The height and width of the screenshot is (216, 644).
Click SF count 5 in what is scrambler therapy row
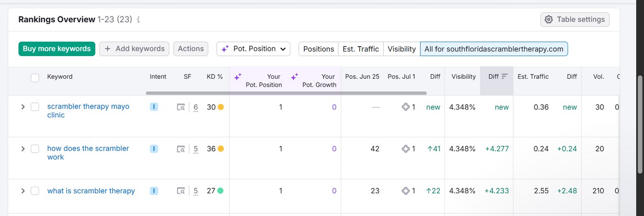point(196,191)
